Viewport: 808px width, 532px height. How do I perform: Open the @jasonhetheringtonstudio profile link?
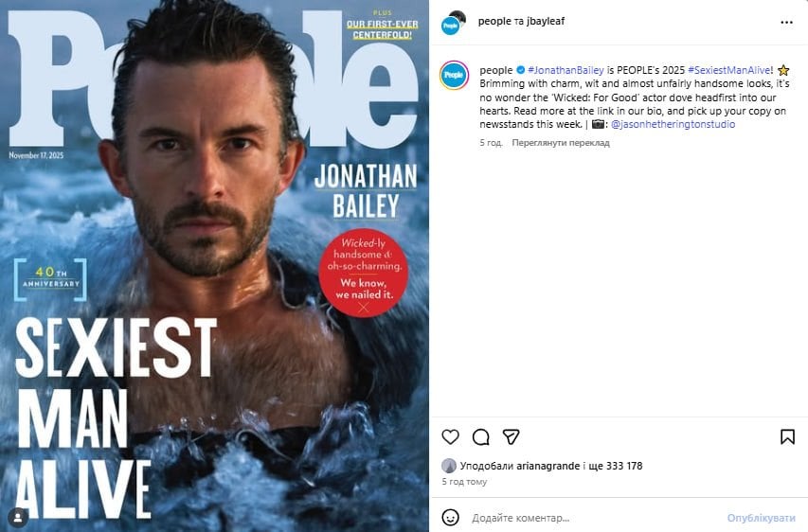point(673,124)
